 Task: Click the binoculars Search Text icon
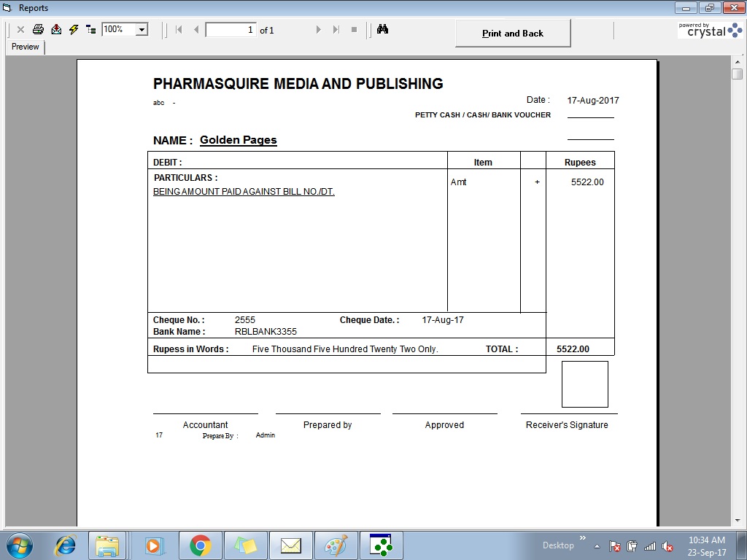[x=383, y=30]
